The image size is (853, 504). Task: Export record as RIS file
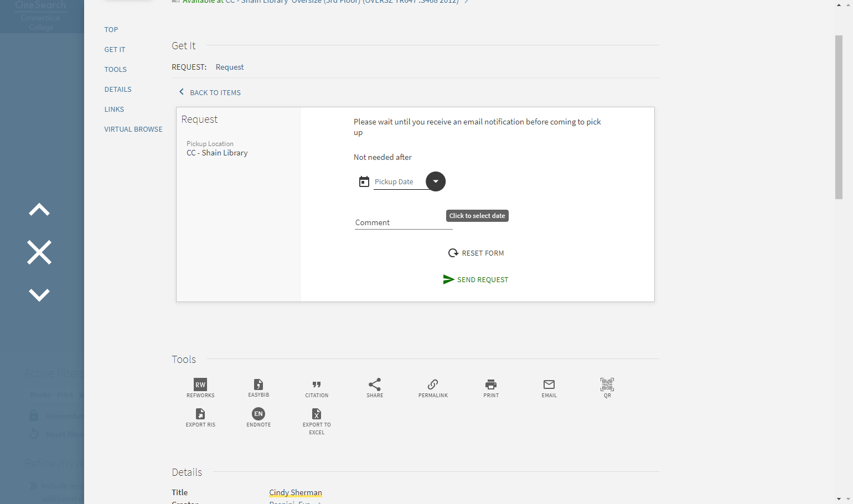[x=200, y=418]
